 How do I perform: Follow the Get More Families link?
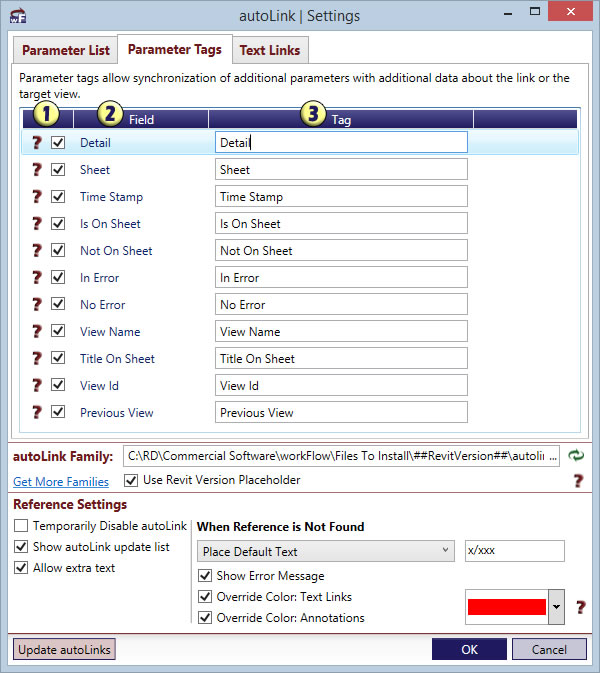coord(61,482)
